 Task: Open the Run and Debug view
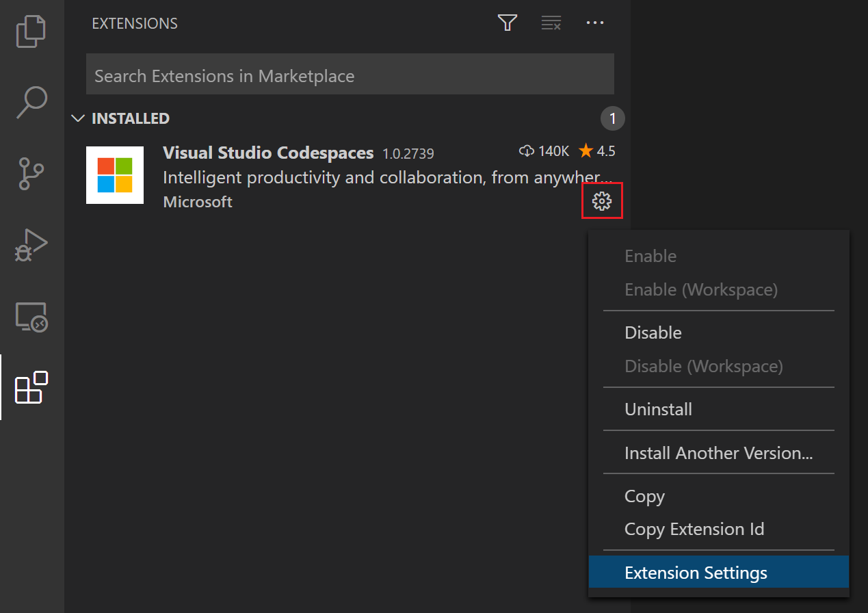tap(31, 245)
